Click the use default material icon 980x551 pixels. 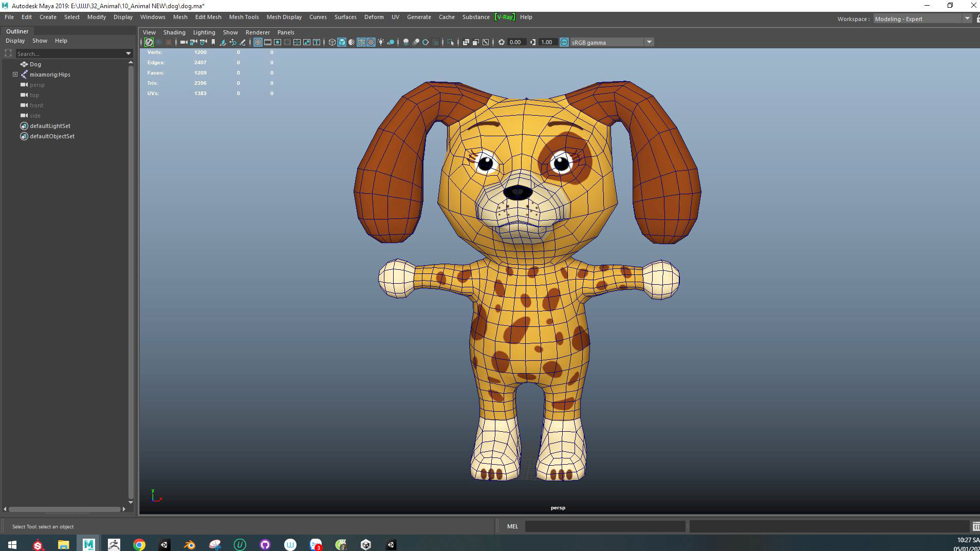352,42
